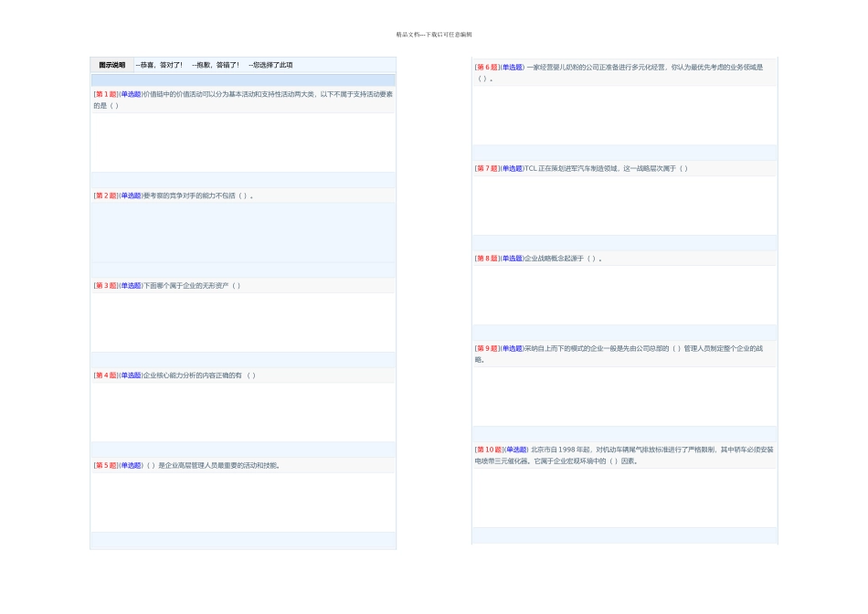868x614 pixels.
Task: Click the blue 单选题 link of question 10
Action: pos(516,450)
